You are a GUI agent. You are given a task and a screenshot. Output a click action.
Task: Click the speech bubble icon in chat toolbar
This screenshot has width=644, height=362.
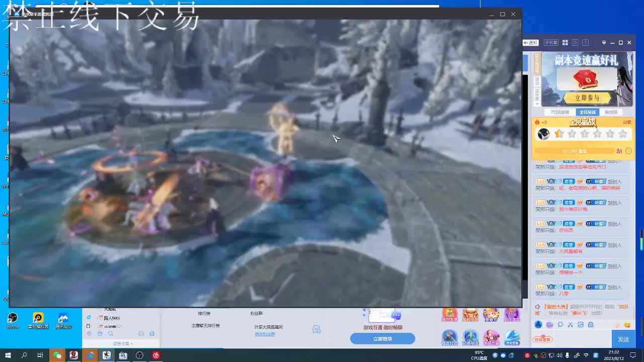pyautogui.click(x=560, y=325)
